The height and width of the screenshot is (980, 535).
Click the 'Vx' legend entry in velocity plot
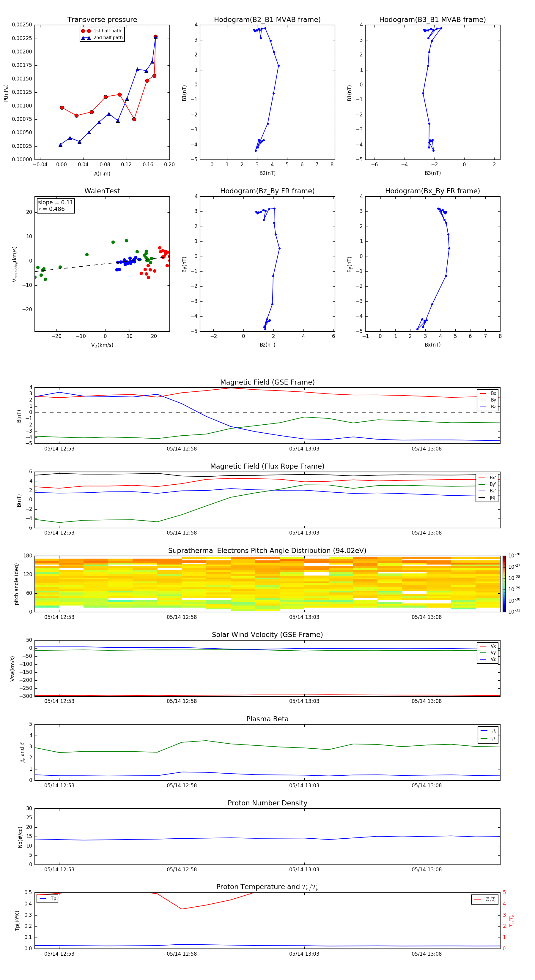[x=488, y=646]
